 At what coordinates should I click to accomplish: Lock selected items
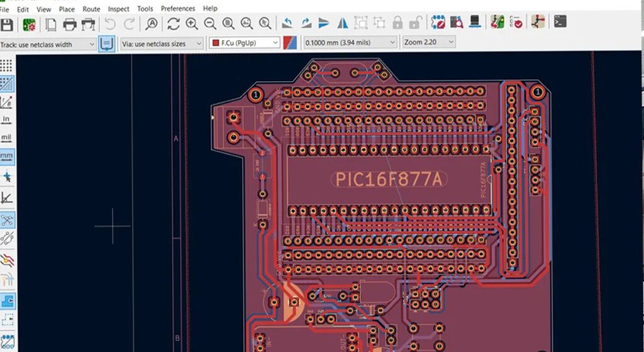point(397,23)
